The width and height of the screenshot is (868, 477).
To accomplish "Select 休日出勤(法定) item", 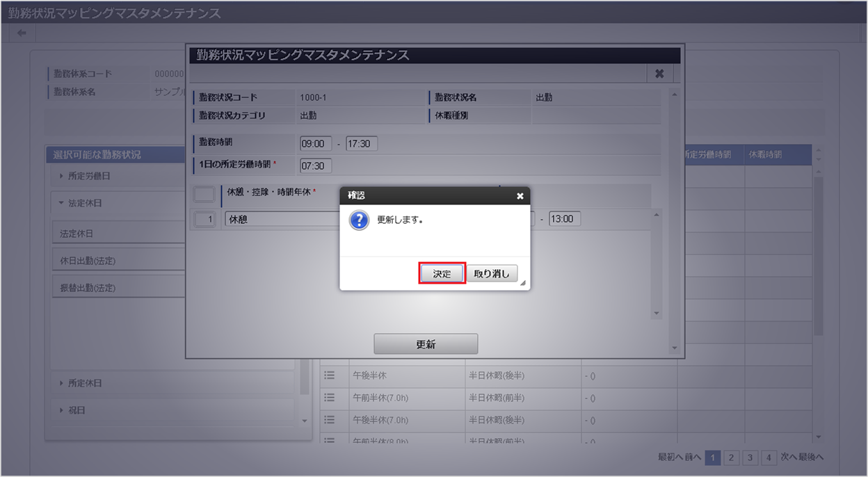I will 120,260.
